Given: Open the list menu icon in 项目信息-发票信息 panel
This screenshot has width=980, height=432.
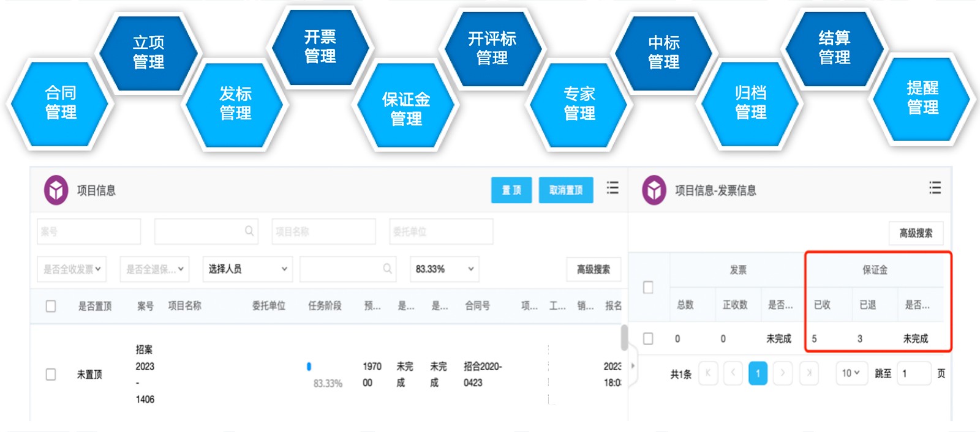Looking at the screenshot, I should pyautogui.click(x=935, y=188).
